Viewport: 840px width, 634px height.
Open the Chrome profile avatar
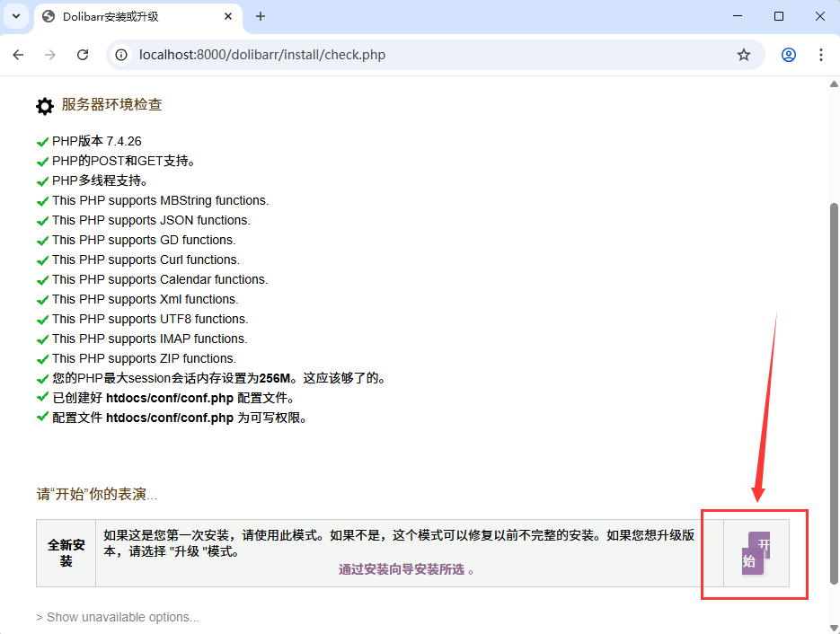(789, 55)
